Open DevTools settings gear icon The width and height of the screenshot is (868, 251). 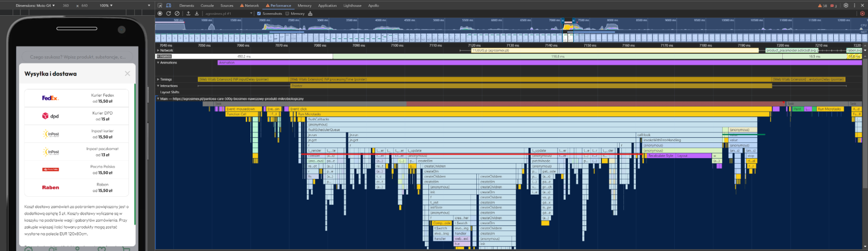click(846, 5)
